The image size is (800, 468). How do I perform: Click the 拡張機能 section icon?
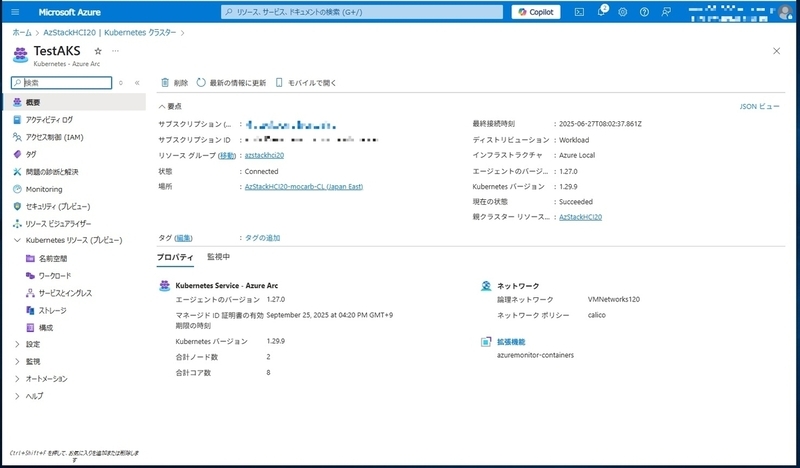pyautogui.click(x=486, y=342)
